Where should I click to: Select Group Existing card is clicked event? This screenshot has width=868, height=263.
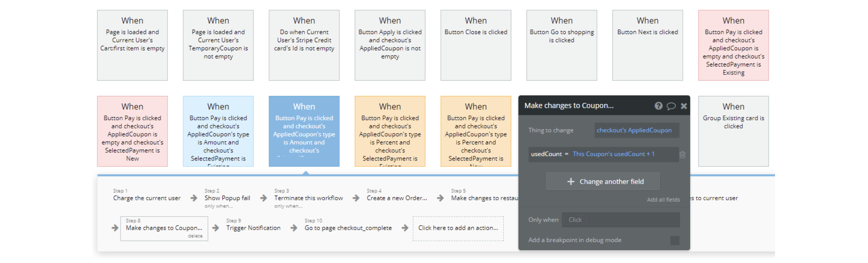[x=733, y=131]
